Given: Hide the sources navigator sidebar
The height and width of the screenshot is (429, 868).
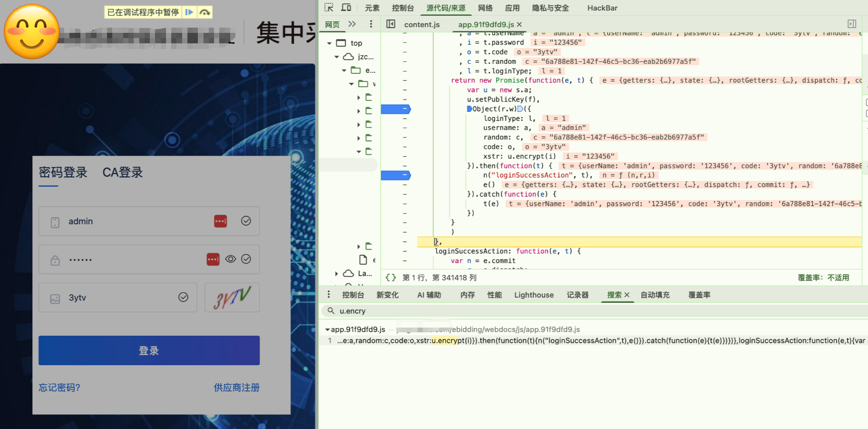Looking at the screenshot, I should (390, 24).
